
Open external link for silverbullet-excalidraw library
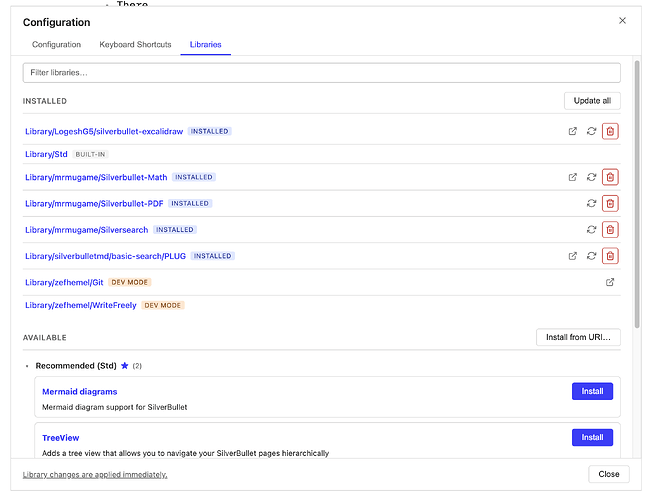tap(572, 131)
